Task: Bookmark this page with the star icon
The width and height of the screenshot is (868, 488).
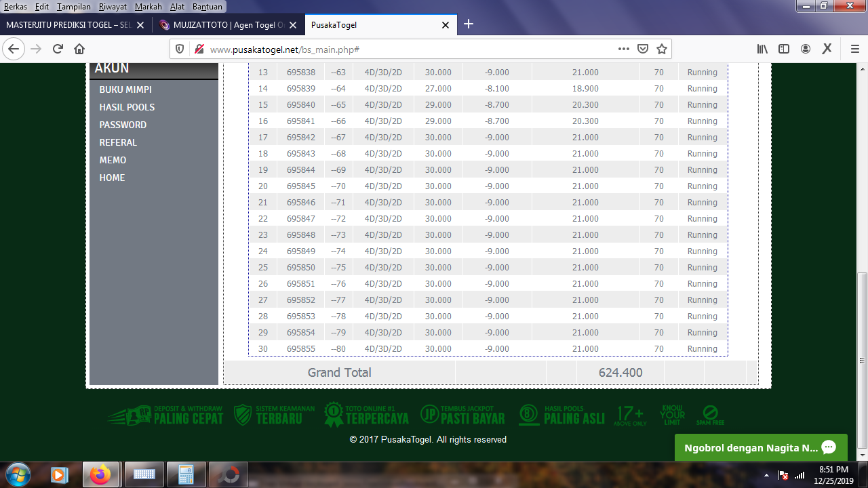Action: 662,49
